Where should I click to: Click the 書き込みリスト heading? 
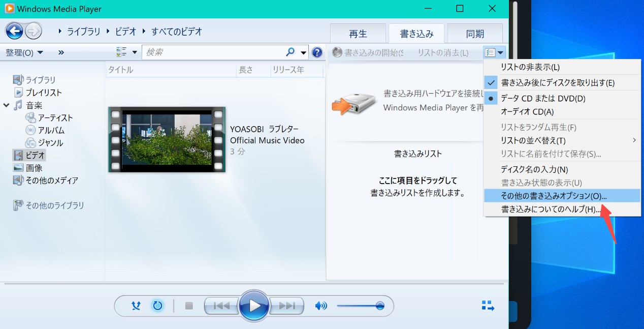point(418,154)
